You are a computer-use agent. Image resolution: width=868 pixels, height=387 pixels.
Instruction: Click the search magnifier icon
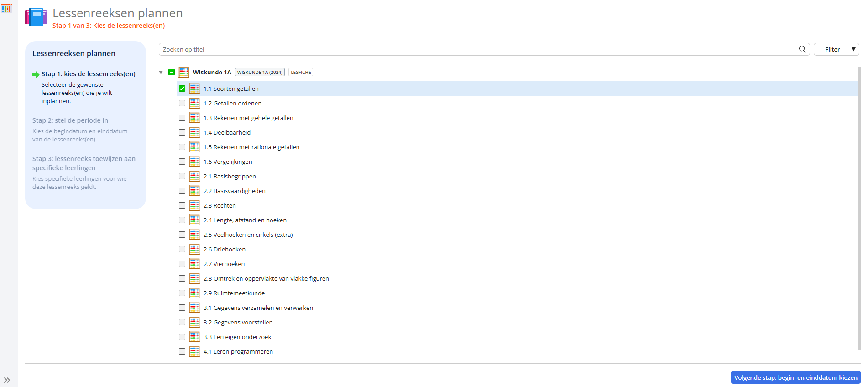click(x=802, y=49)
